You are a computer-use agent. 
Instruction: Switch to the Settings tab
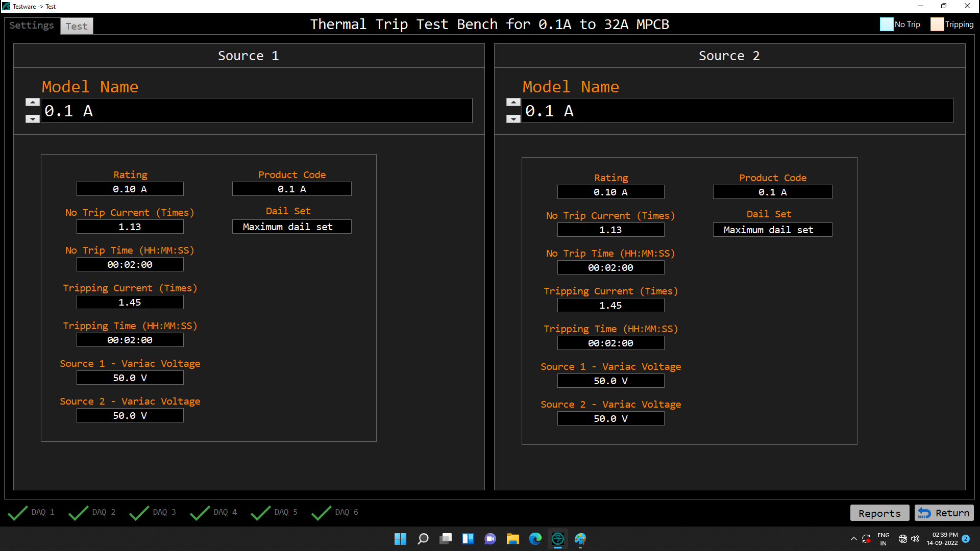[x=32, y=26]
